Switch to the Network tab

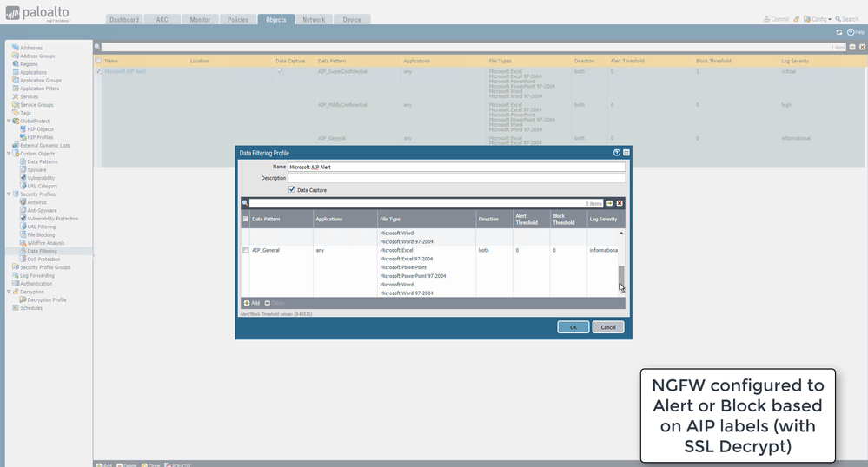314,19
